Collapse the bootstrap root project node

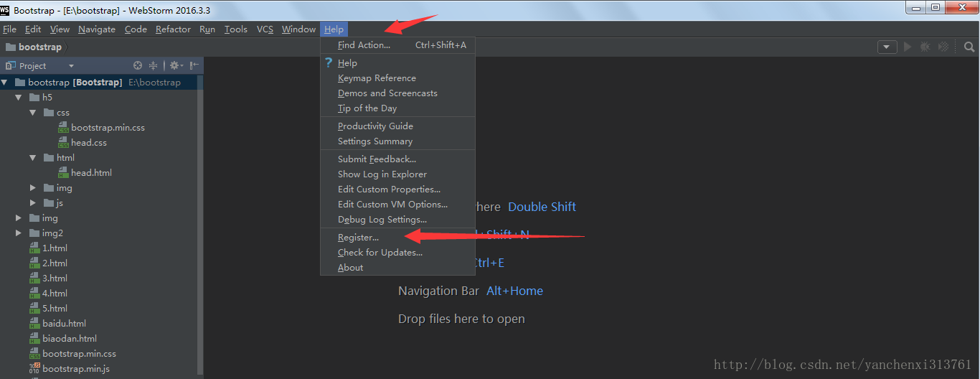(5, 83)
